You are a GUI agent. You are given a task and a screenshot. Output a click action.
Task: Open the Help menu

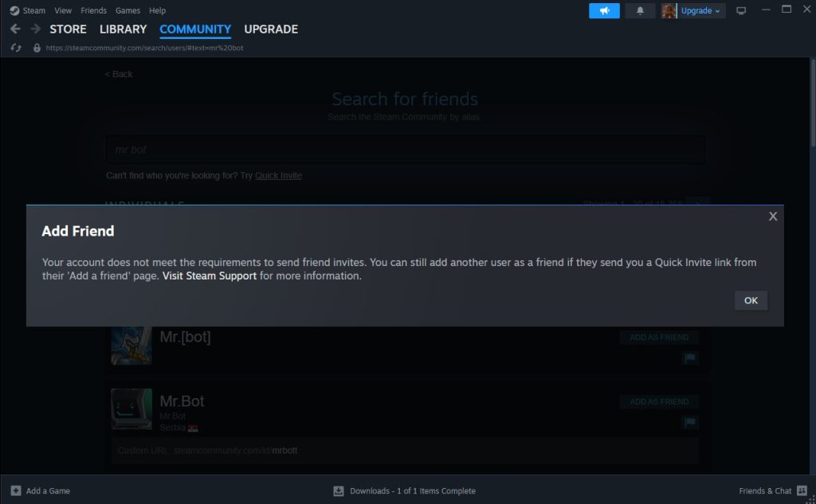click(157, 10)
